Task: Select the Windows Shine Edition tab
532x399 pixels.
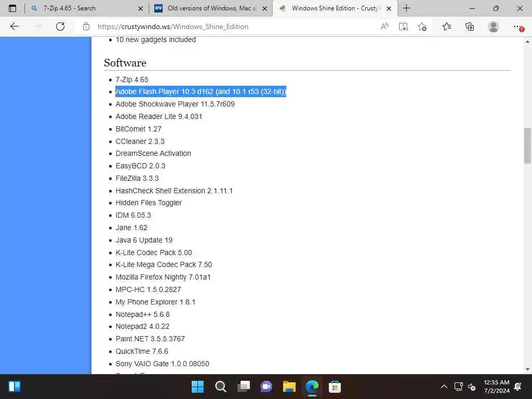Action: coord(334,8)
